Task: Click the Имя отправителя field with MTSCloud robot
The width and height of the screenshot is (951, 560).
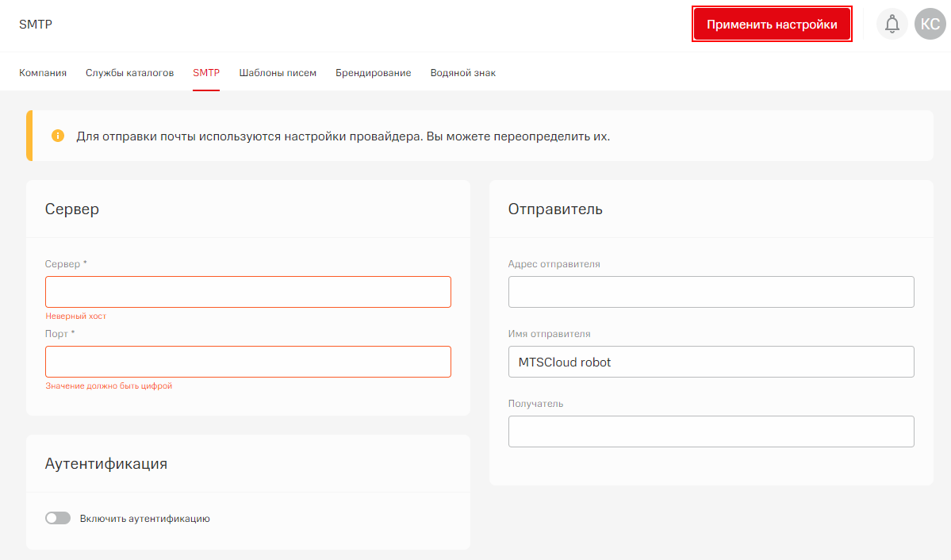Action: [x=711, y=362]
